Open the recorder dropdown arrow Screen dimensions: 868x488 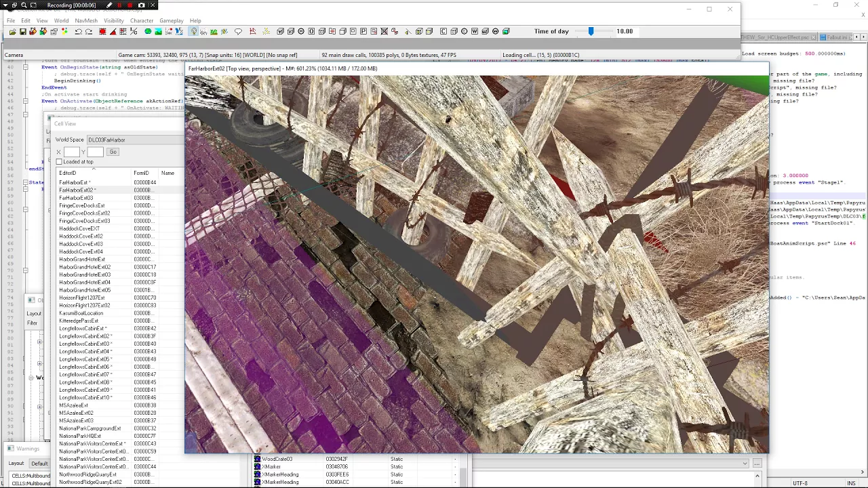coord(5,5)
